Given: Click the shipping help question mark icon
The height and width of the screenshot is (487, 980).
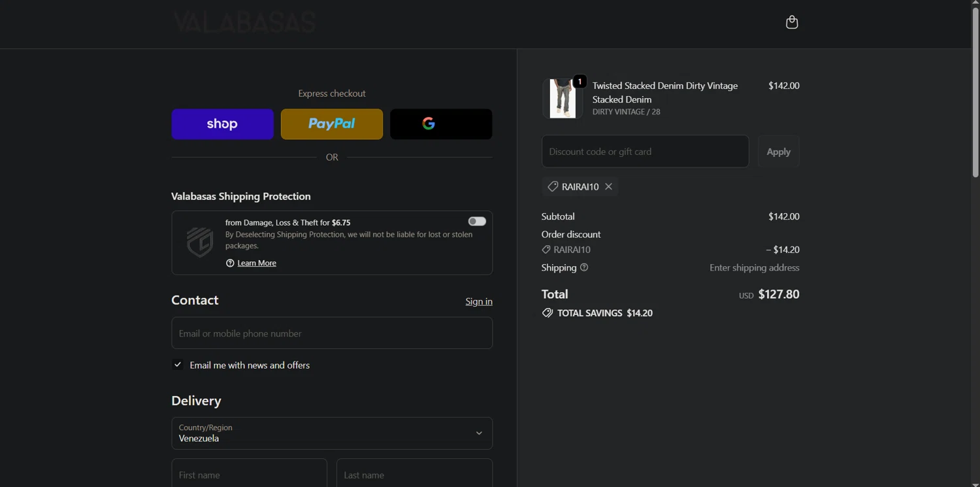Looking at the screenshot, I should [584, 267].
